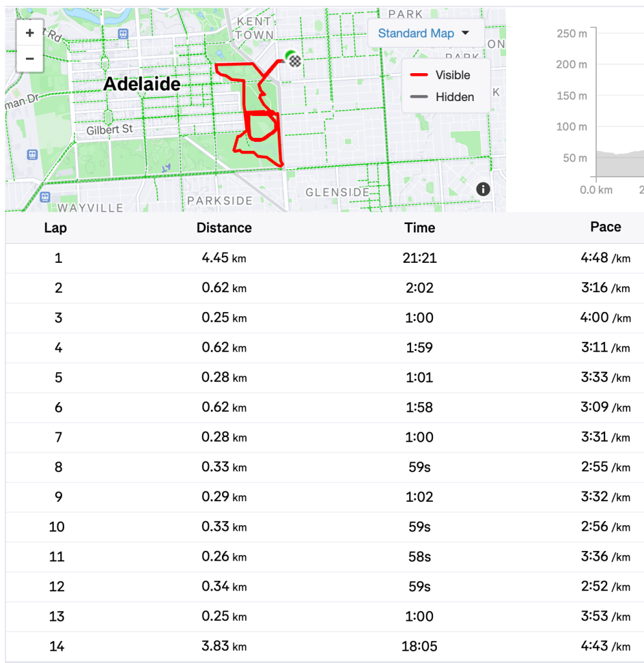
Task: Click the Distance column header
Action: click(224, 228)
